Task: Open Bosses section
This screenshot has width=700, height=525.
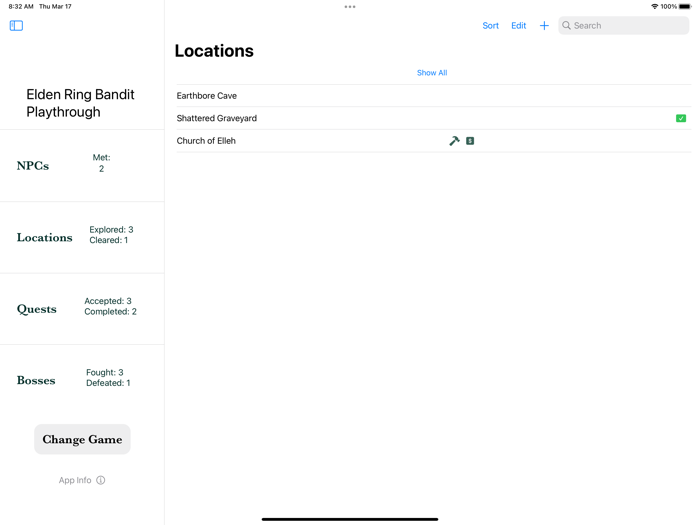Action: tap(82, 380)
